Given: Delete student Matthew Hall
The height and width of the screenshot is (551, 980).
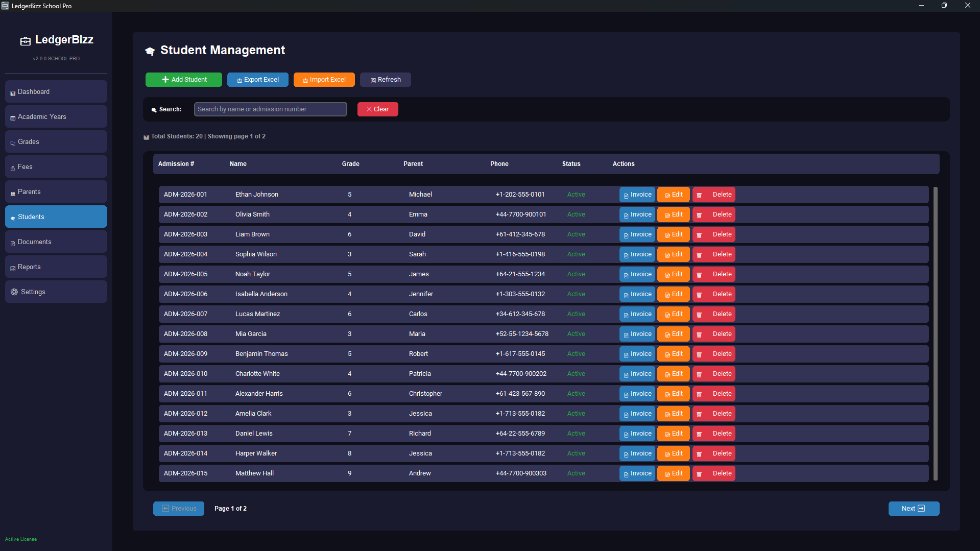Looking at the screenshot, I should (x=714, y=473).
